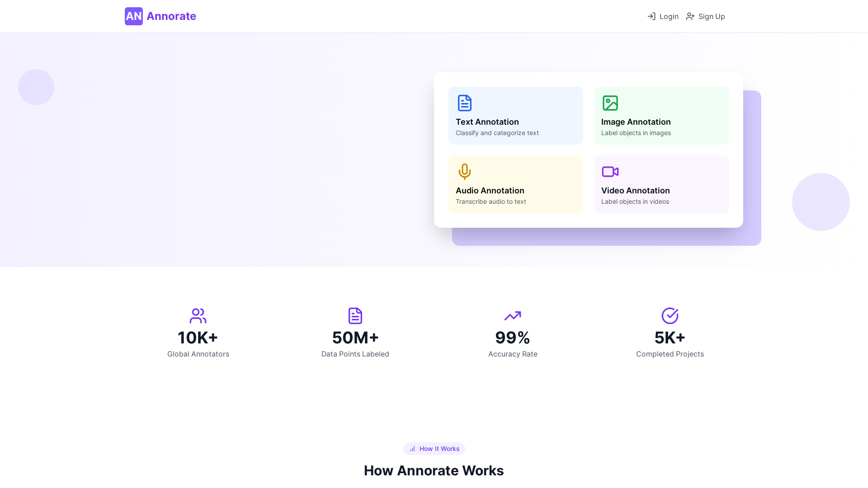Viewport: 868px width, 488px height.
Task: Select the Image Annotation card
Action: point(661,116)
